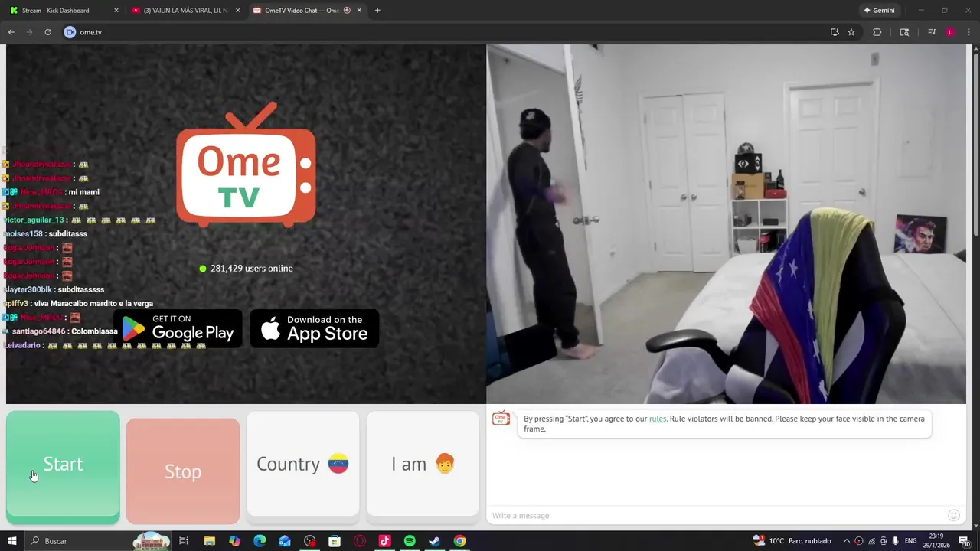The width and height of the screenshot is (980, 551).
Task: Open the tab search side panel icon
Action: [904, 32]
